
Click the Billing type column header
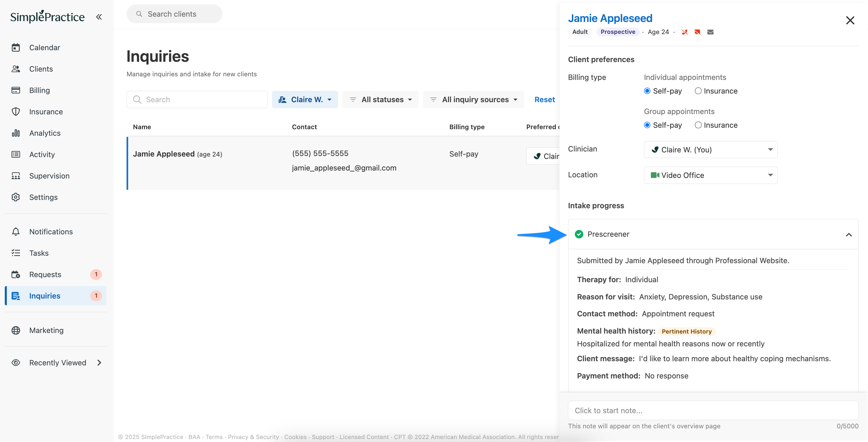click(467, 127)
